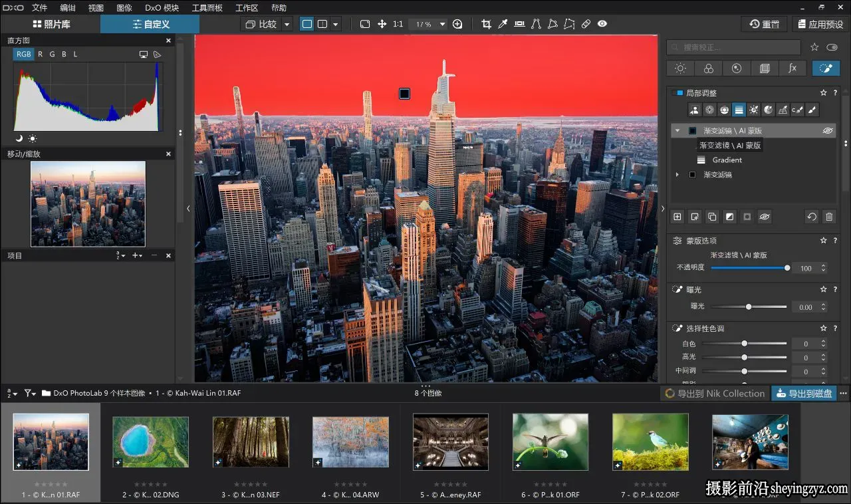This screenshot has width=851, height=504.
Task: Click 导出到 Nik Collection button
Action: coord(715,394)
